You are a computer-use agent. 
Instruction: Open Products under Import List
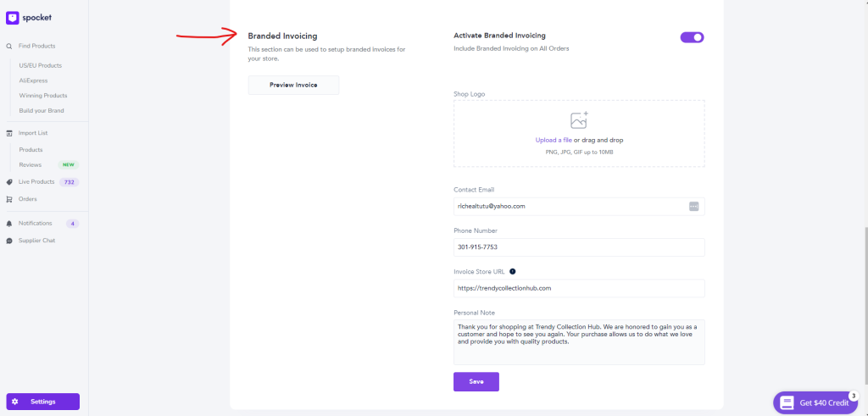[31, 150]
